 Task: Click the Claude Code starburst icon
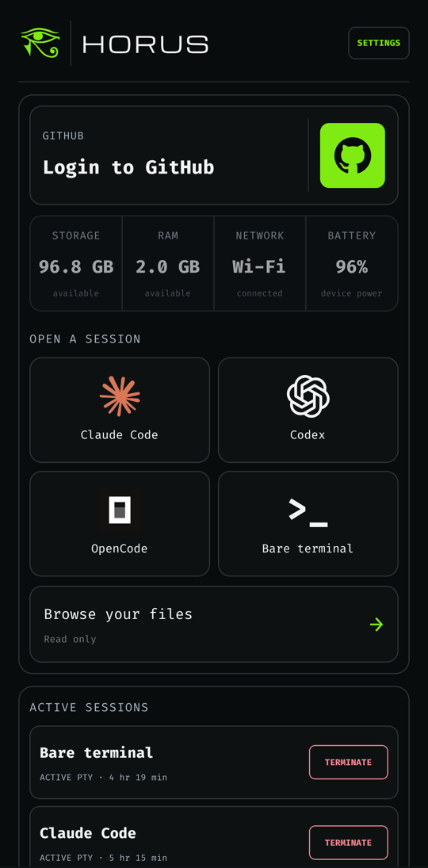[120, 396]
